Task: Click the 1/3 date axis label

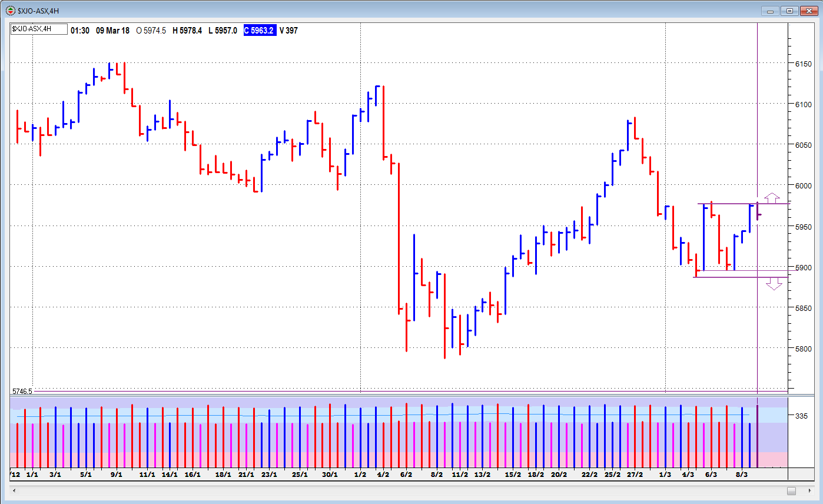Action: pos(665,474)
